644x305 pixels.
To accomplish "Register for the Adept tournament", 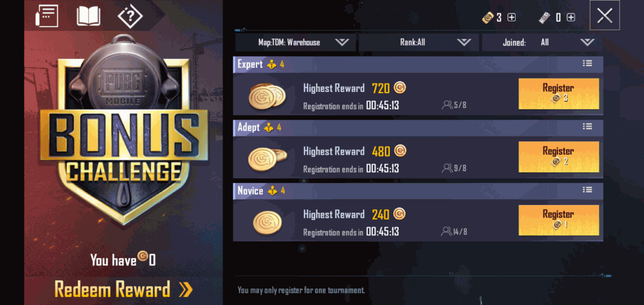I will [x=558, y=157].
